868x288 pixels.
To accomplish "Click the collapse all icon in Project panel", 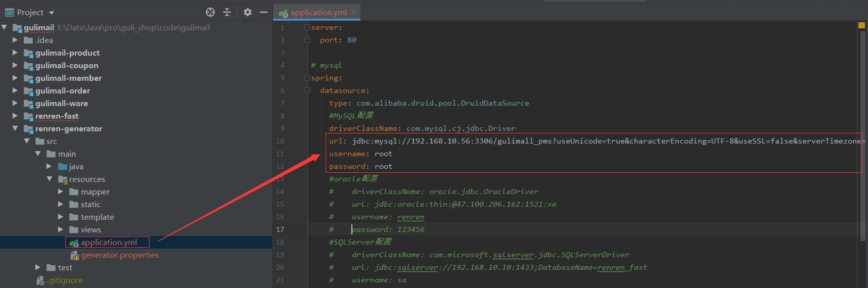I will pyautogui.click(x=227, y=12).
